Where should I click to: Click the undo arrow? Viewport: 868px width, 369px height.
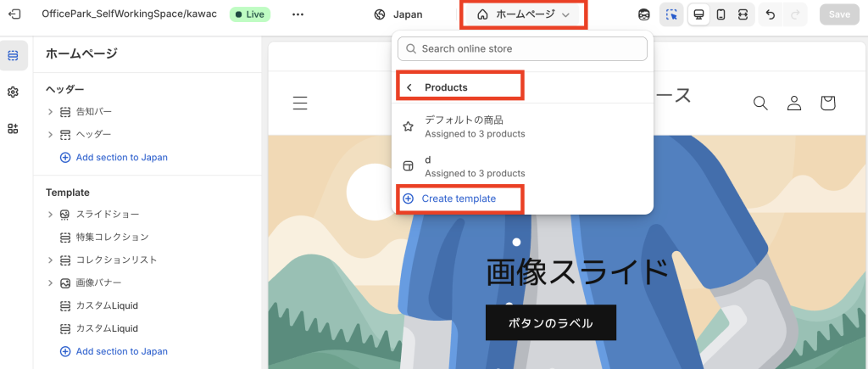point(770,14)
